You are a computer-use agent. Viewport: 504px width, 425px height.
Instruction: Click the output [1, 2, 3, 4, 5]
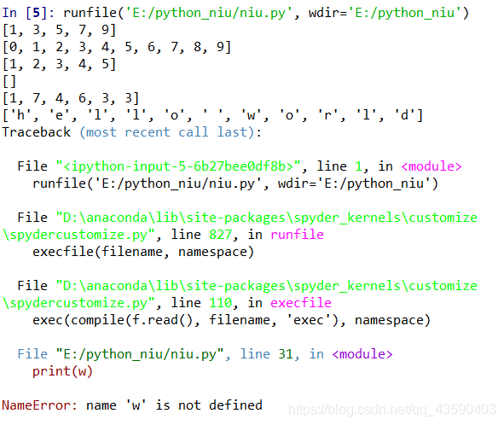pyautogui.click(x=59, y=64)
